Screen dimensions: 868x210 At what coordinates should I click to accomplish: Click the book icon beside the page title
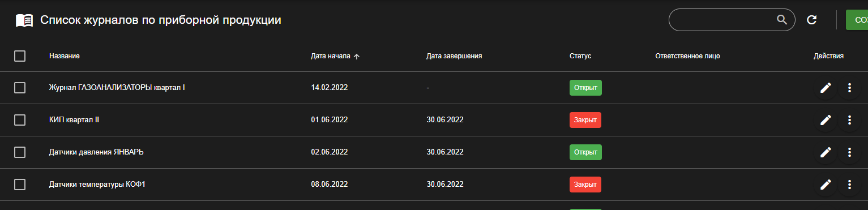tap(24, 20)
